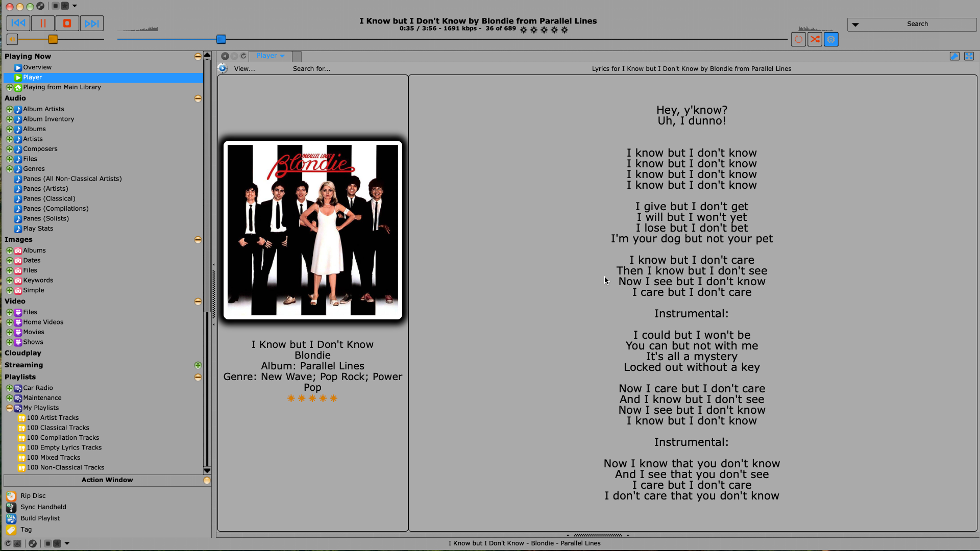Open the Player tab dropdown

pos(282,56)
